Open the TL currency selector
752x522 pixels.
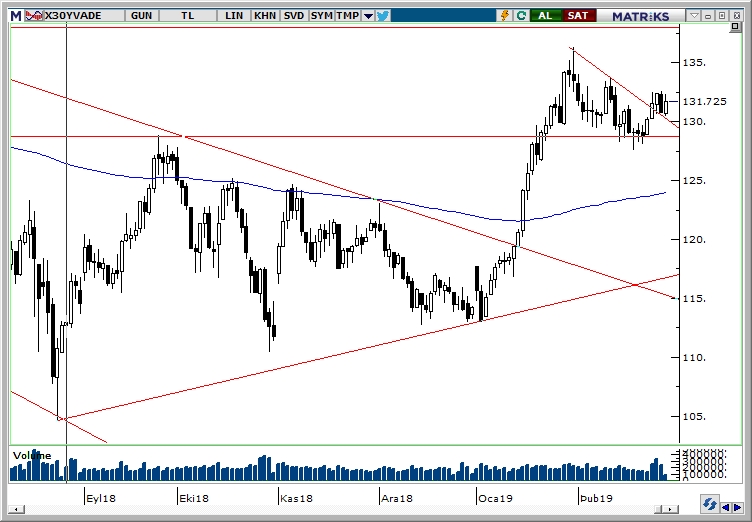coord(188,16)
